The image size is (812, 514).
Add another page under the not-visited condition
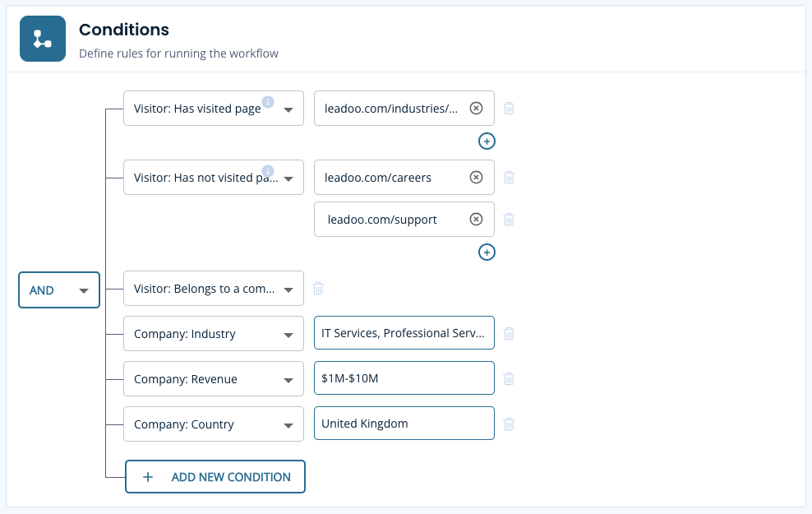click(x=487, y=252)
